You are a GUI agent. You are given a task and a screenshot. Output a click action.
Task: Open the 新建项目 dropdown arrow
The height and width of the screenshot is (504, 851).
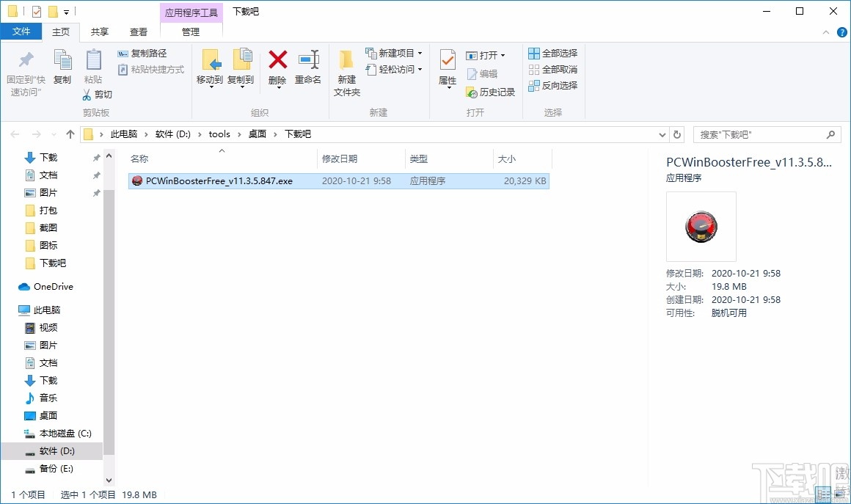click(420, 53)
